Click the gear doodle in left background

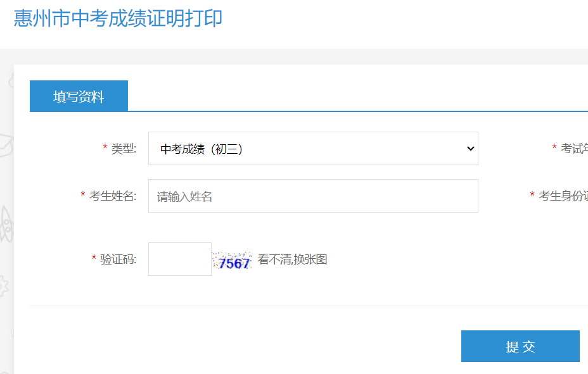point(4,286)
